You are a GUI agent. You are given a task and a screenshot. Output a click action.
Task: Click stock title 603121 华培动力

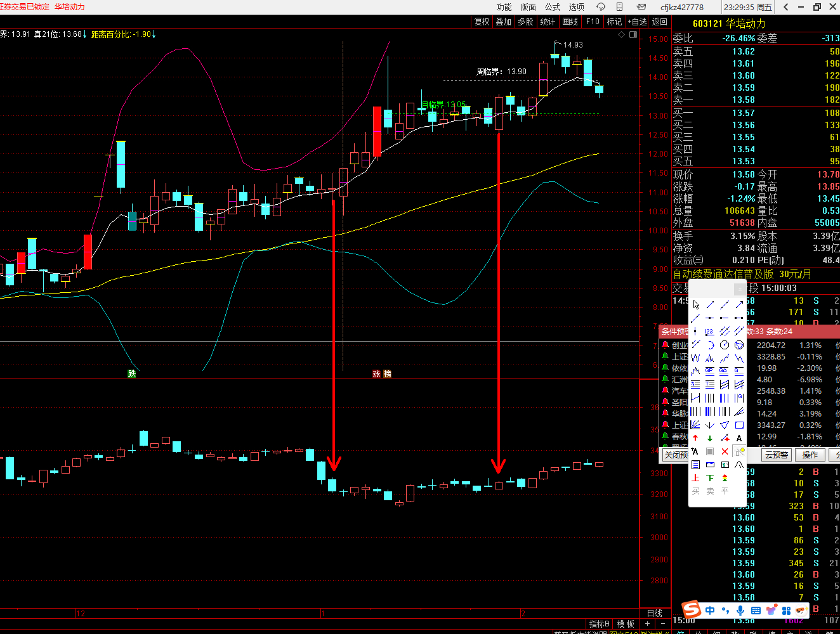[x=729, y=23]
